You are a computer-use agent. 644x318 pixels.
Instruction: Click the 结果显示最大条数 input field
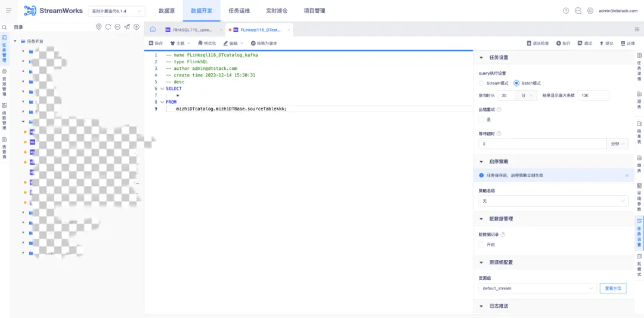[x=593, y=95]
